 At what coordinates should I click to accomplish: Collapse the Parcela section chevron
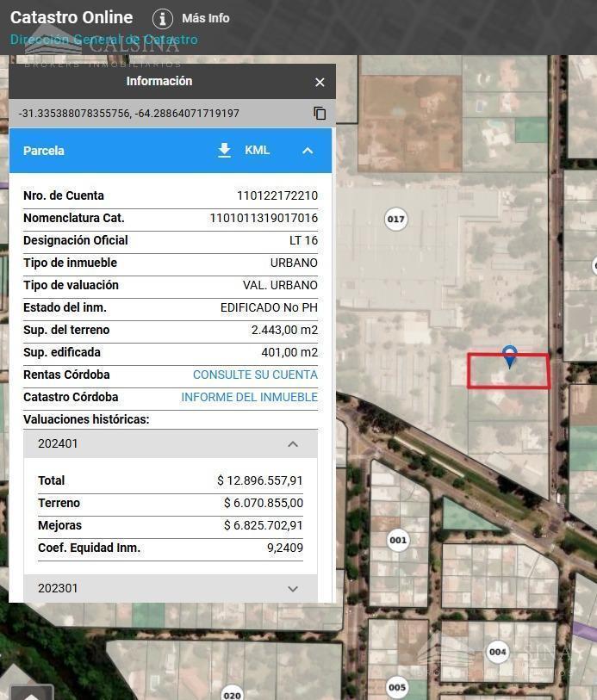(x=308, y=151)
